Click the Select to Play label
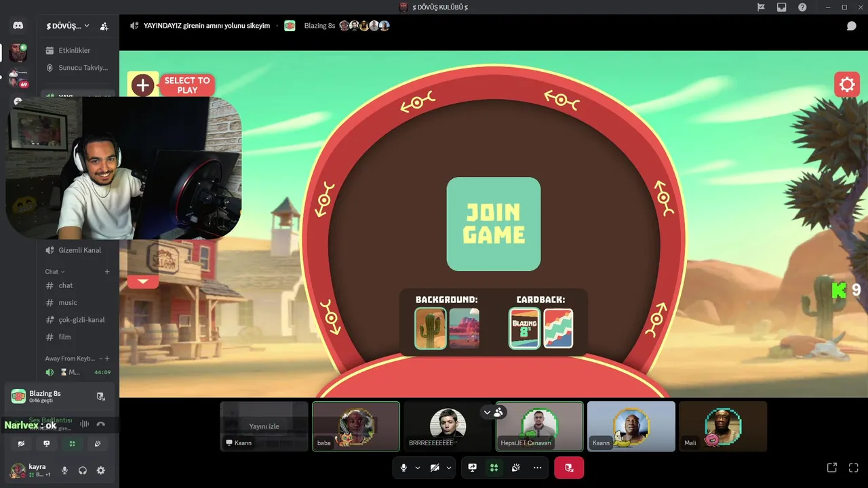This screenshot has width=868, height=488. (x=187, y=85)
